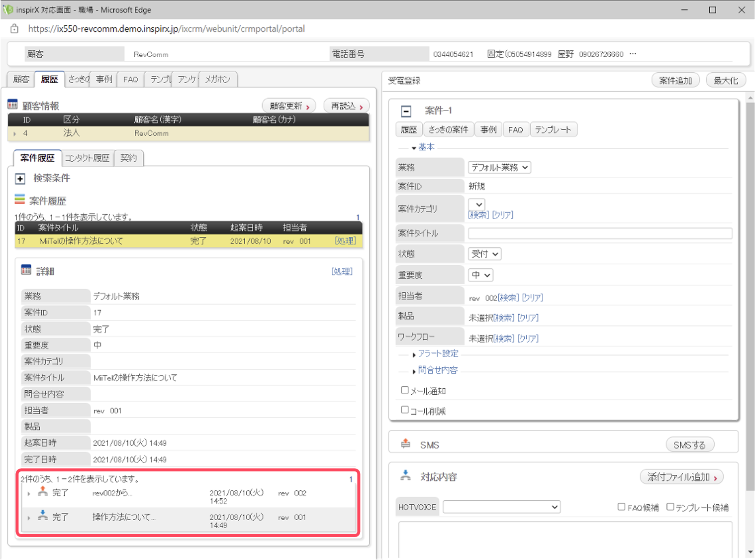Image resolution: width=756 pixels, height=560 pixels.
Task: Click the site lock icon in address bar
Action: click(x=14, y=28)
